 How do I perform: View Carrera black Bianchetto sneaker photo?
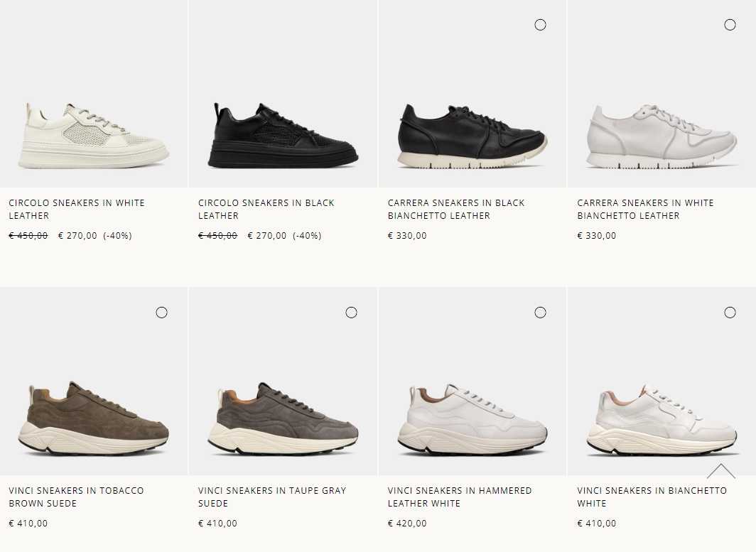[x=472, y=94]
